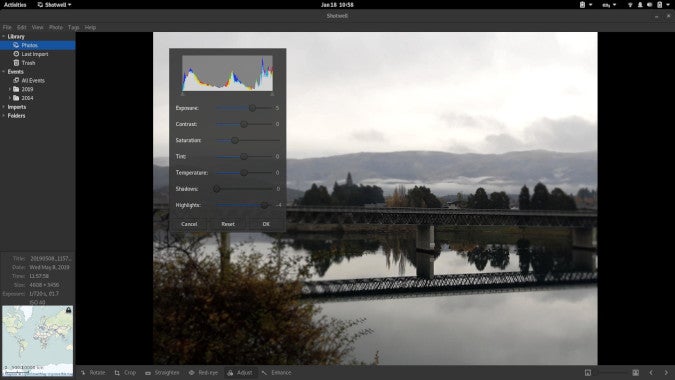Collapse the Library tree section

(3, 37)
